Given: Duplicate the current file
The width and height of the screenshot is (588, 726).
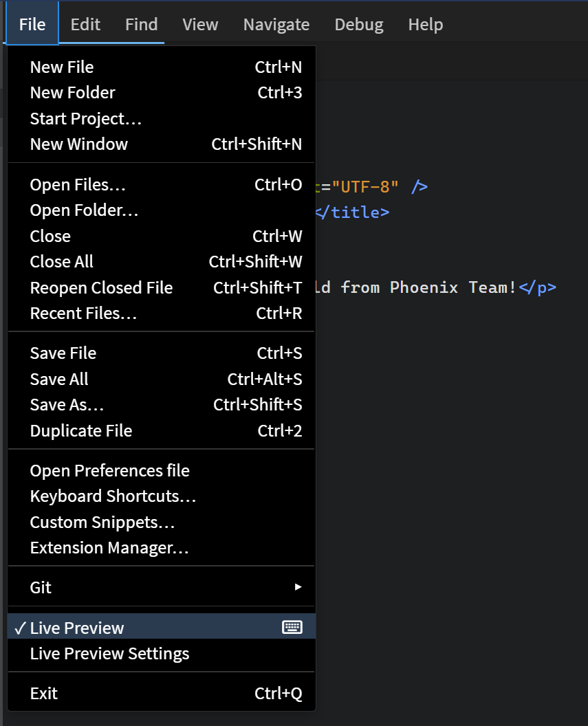Looking at the screenshot, I should click(x=80, y=430).
